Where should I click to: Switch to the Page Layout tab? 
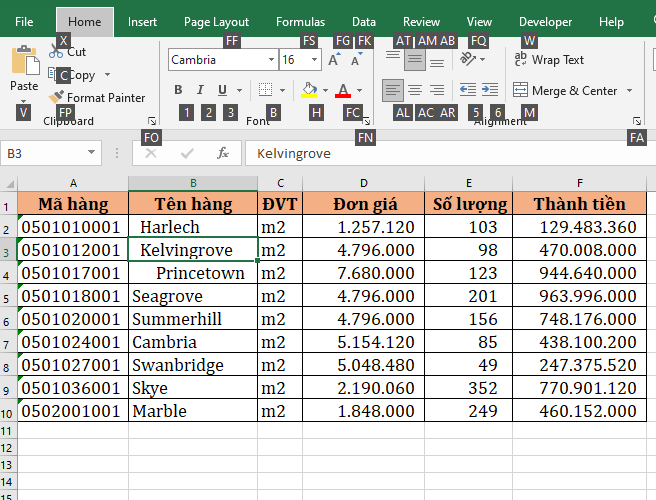coord(216,22)
